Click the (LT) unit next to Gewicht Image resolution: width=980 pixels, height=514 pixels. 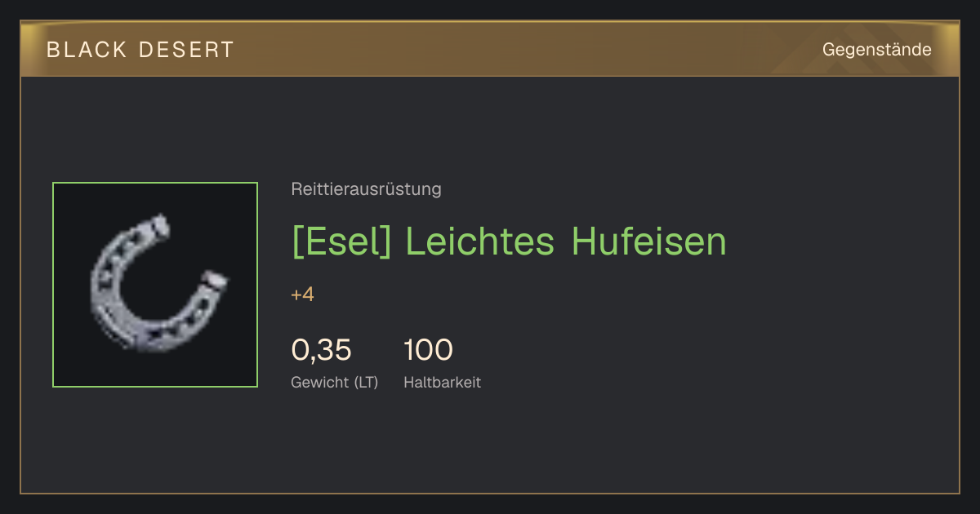click(366, 383)
